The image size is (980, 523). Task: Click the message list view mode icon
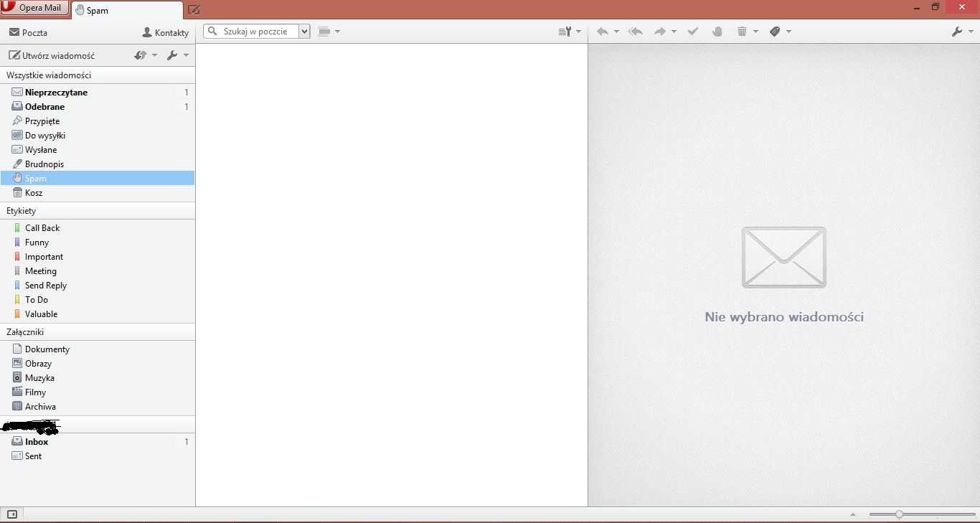tap(324, 32)
